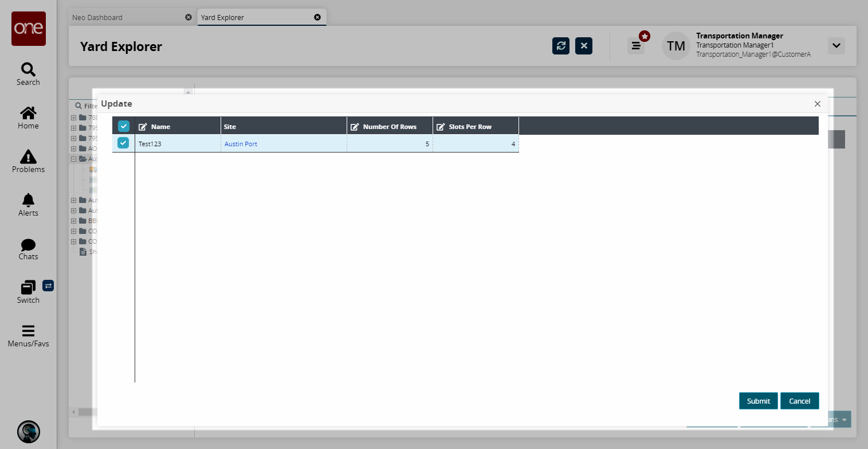
Task: Close Yard Explorer with the header X button
Action: pyautogui.click(x=584, y=46)
